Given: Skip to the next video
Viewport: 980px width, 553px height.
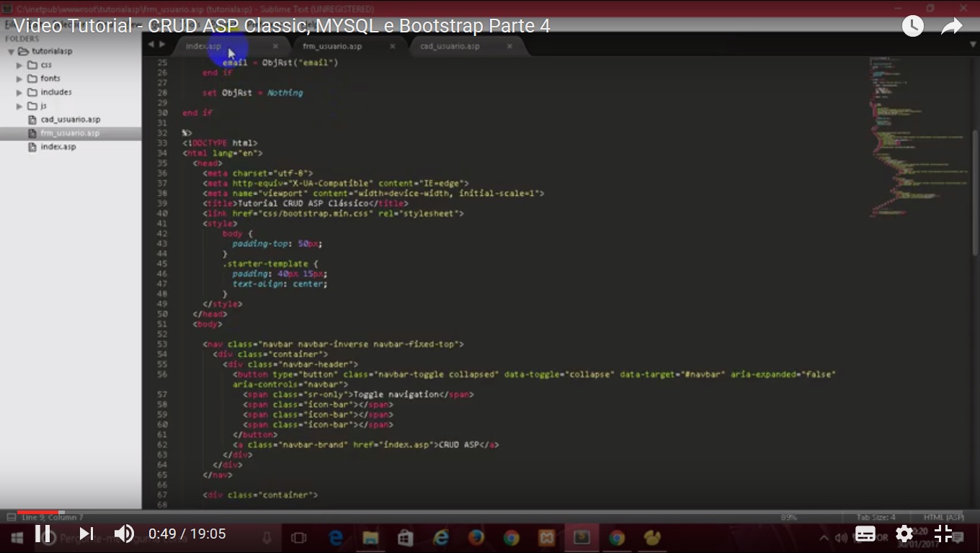Looking at the screenshot, I should click(86, 534).
